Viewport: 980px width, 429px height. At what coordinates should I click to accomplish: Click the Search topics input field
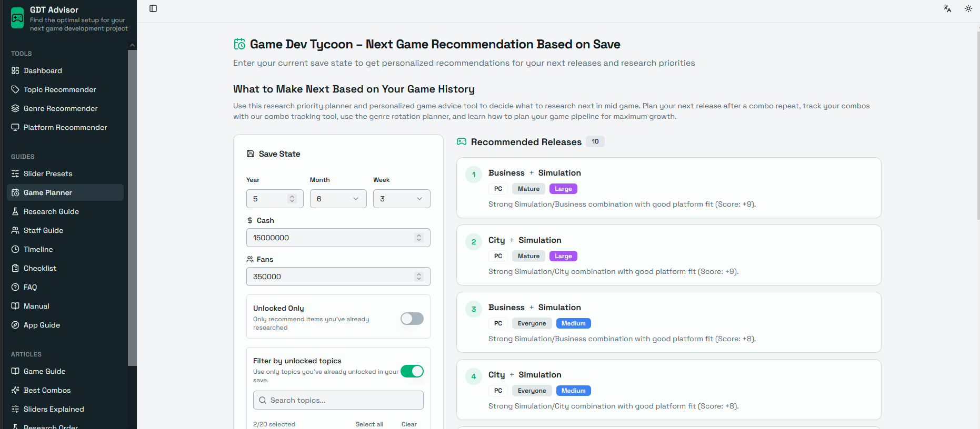point(338,400)
